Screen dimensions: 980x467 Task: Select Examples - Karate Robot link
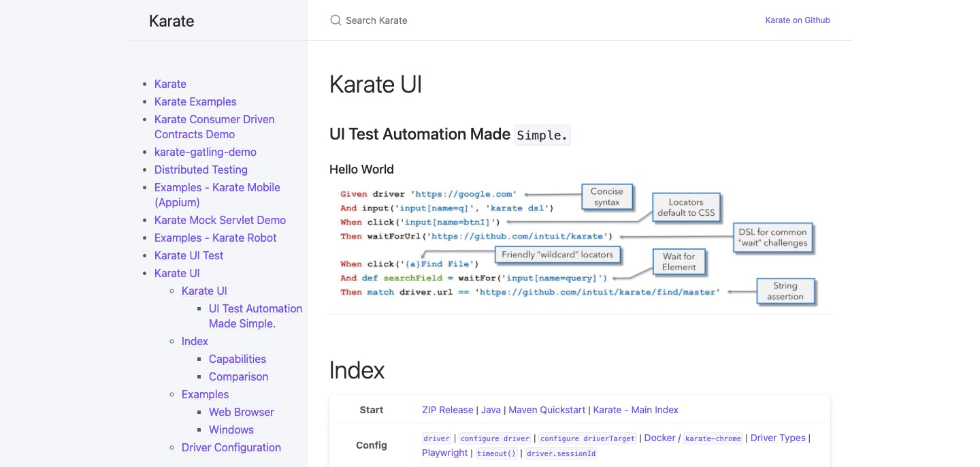[x=215, y=238]
